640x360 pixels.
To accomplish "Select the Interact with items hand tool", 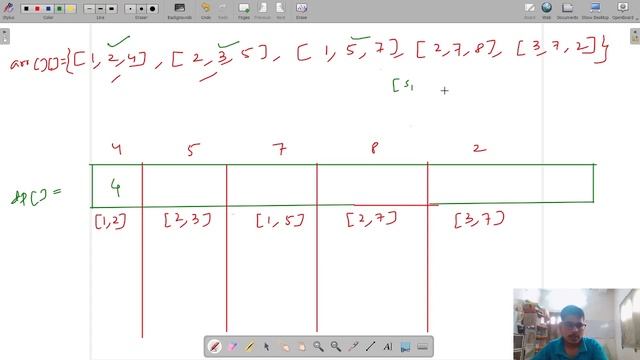I will coord(284,347).
